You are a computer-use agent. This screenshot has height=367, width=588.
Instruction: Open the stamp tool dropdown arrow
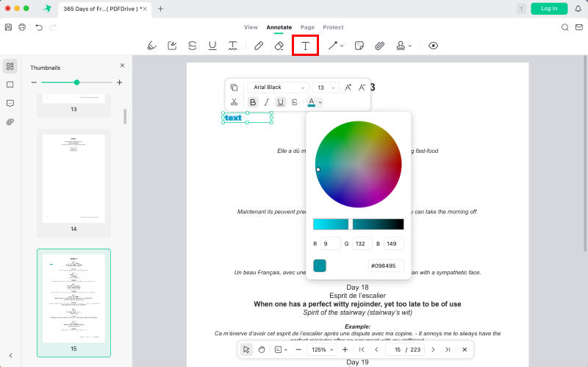[x=410, y=46]
